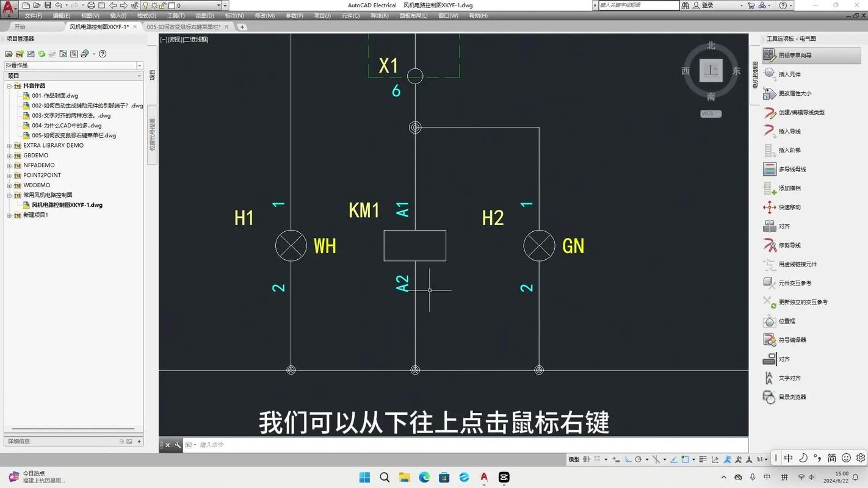Toggle ortho mode in status bar

(629, 459)
